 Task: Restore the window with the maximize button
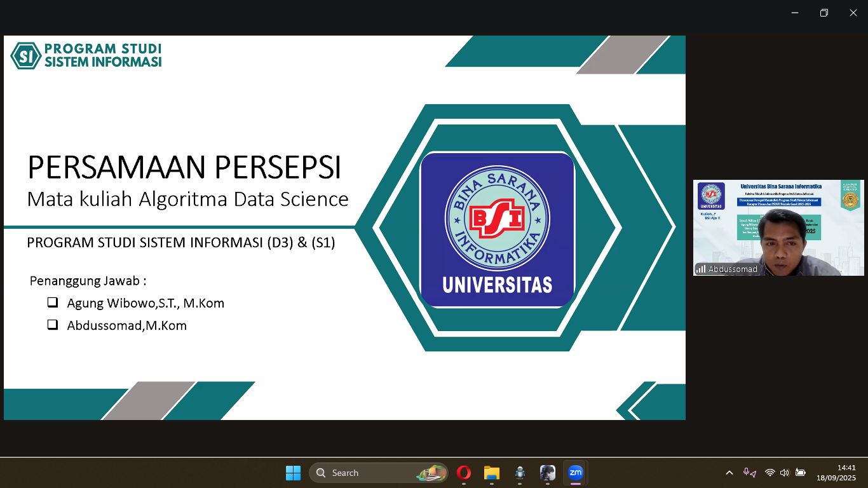point(824,12)
